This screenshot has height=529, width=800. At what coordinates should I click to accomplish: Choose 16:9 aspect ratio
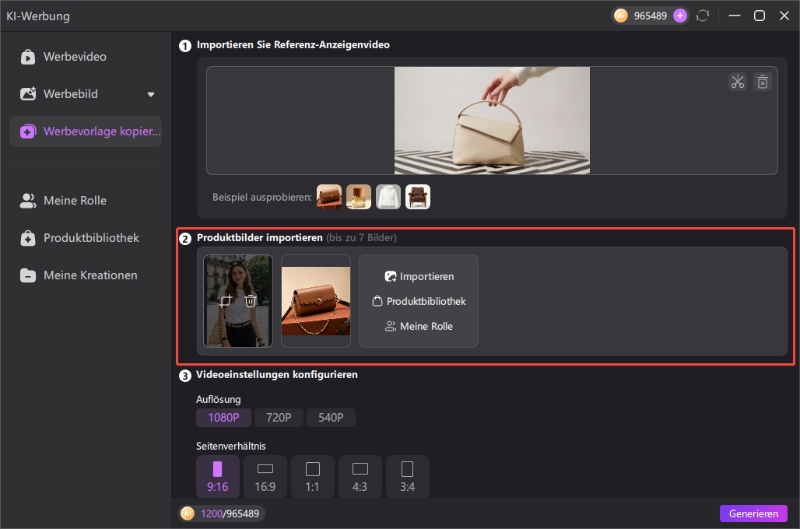[265, 476]
